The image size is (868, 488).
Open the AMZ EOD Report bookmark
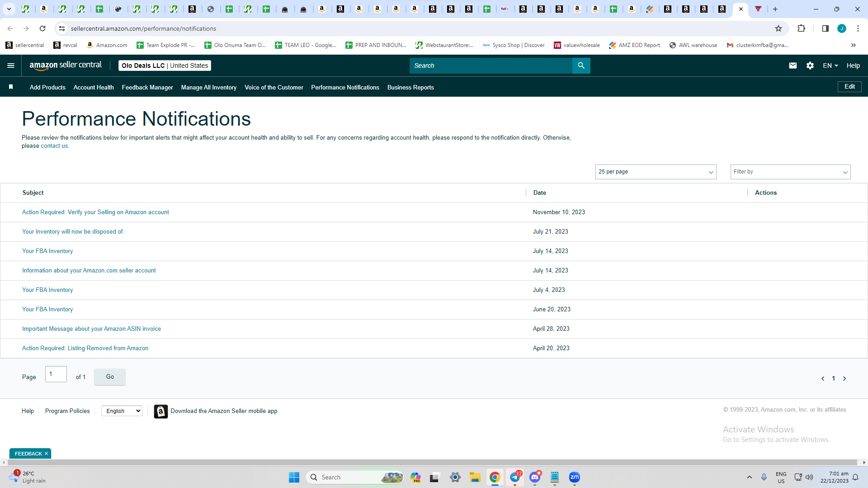click(634, 45)
